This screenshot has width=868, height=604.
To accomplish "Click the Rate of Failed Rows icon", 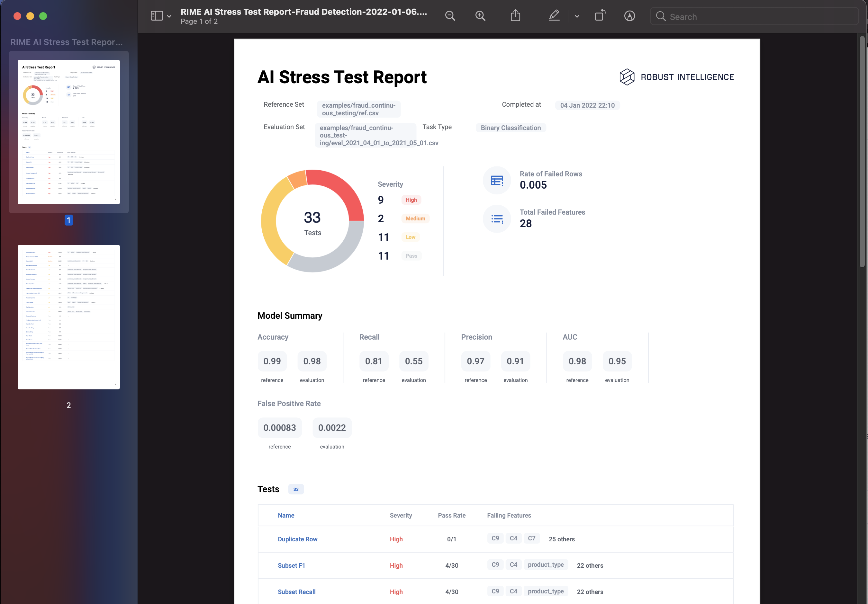I will tap(497, 181).
